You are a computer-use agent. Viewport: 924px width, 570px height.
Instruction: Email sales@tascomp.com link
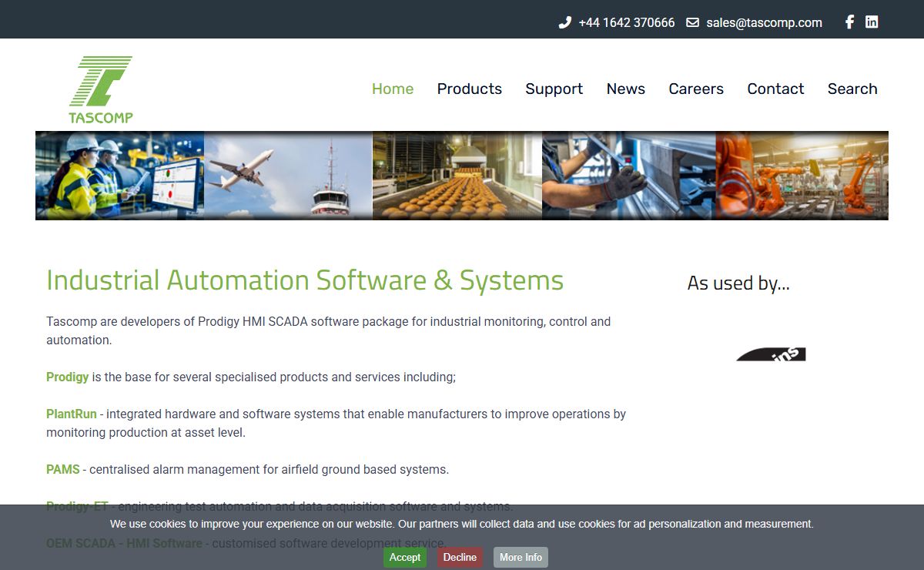click(x=764, y=22)
